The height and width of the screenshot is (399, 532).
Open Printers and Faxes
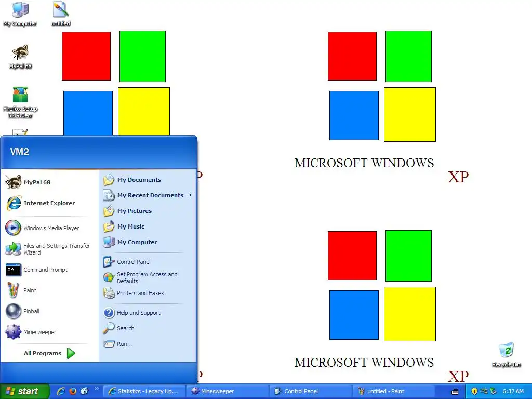[x=148, y=293]
